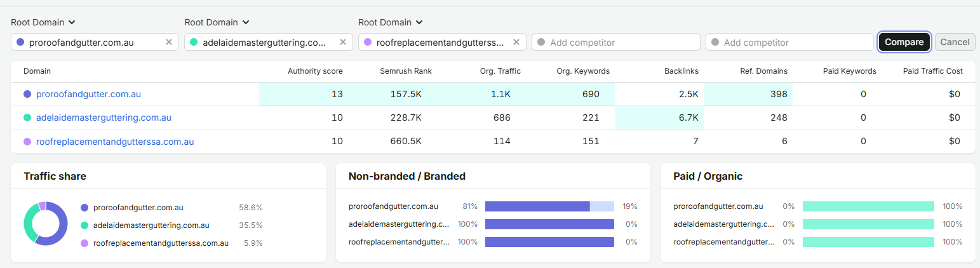Click the Ref. Domains column header
This screenshot has width=980, height=268.
(765, 71)
